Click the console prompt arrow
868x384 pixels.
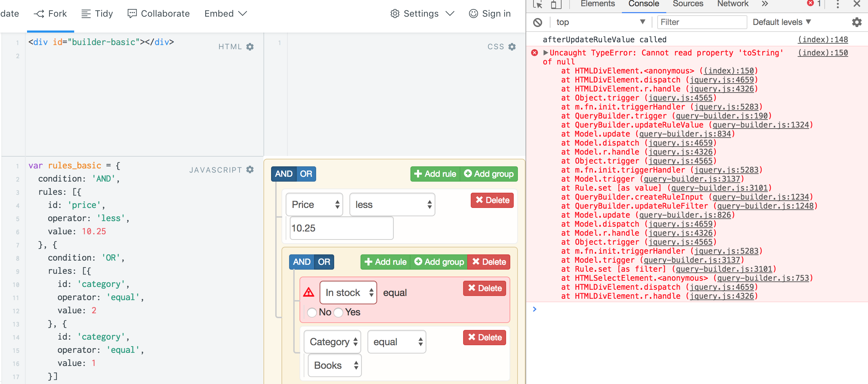pyautogui.click(x=535, y=309)
